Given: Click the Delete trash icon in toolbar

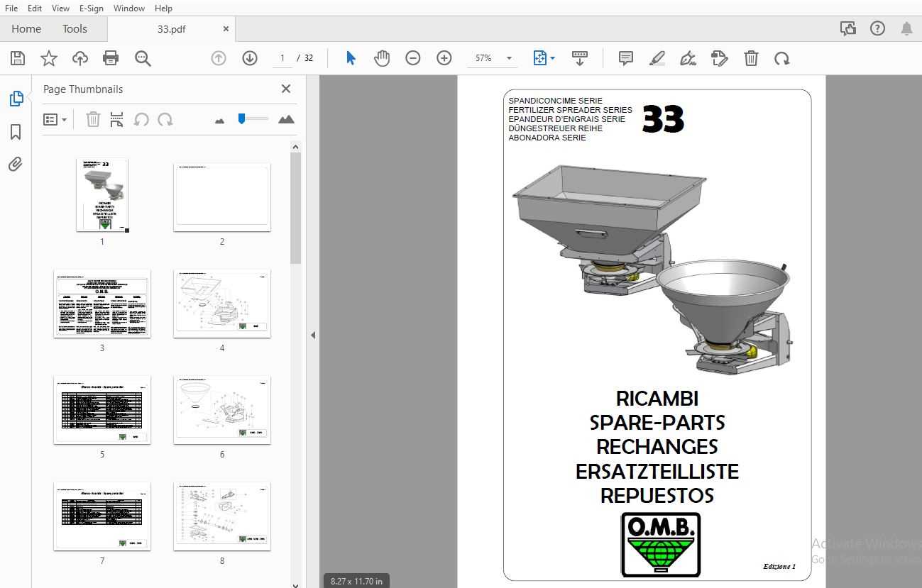Looking at the screenshot, I should pyautogui.click(x=751, y=58).
